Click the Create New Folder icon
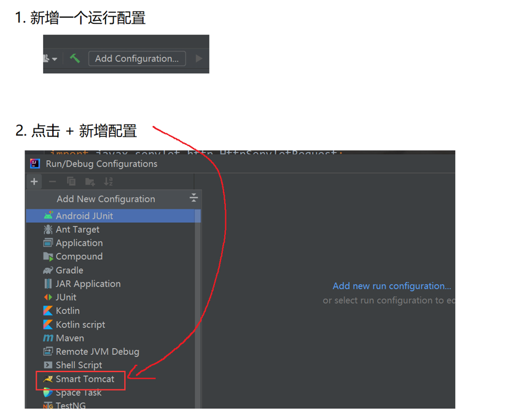522x420 pixels. (90, 182)
